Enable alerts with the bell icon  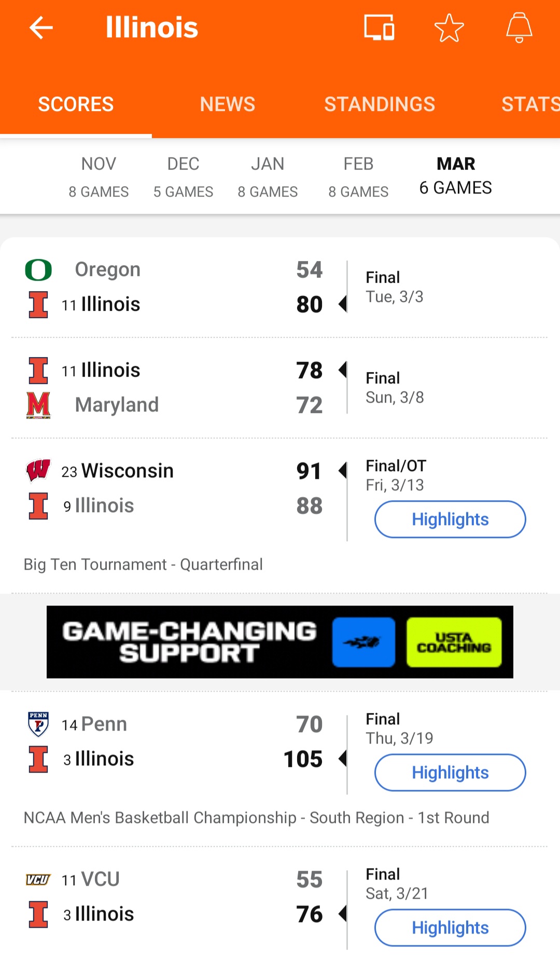point(519,28)
